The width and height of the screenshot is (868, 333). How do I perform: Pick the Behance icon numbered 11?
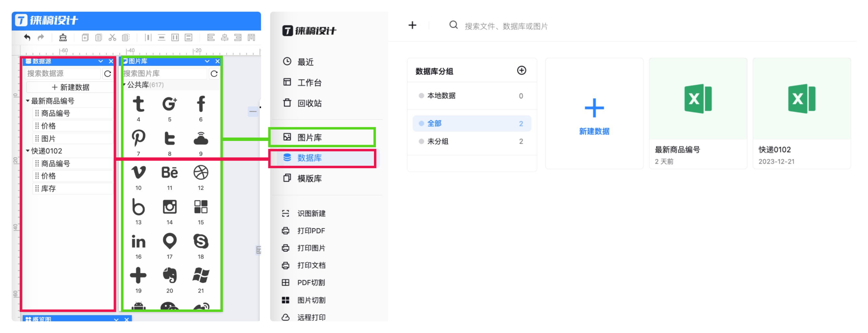tap(169, 172)
